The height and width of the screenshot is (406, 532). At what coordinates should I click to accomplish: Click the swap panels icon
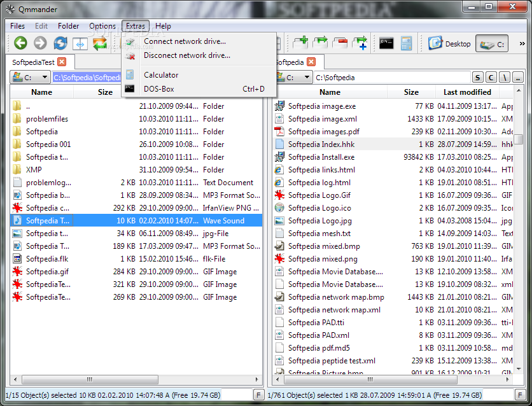100,43
